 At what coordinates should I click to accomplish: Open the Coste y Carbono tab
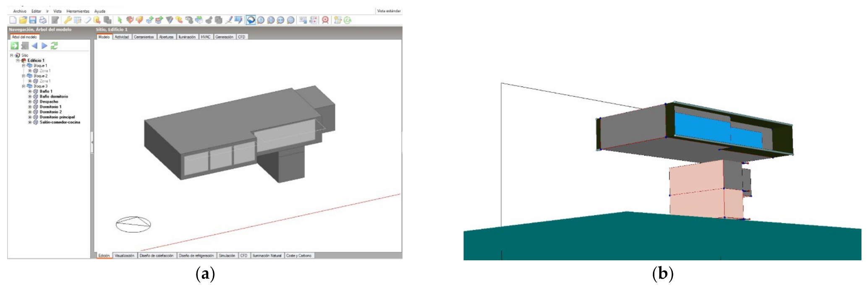299,256
